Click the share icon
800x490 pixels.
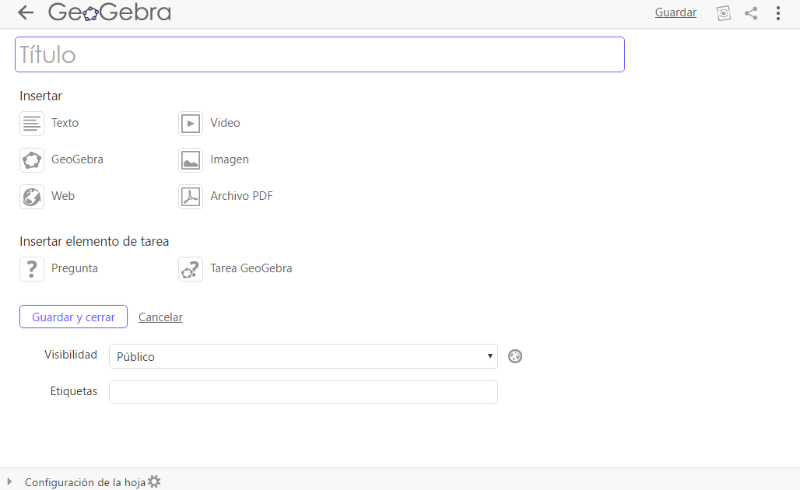[751, 13]
